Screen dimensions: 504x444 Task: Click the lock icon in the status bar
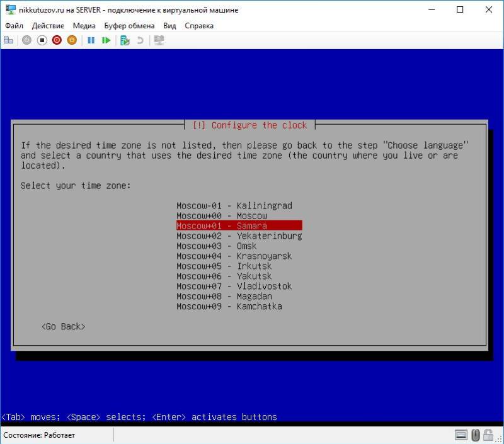pyautogui.click(x=490, y=435)
